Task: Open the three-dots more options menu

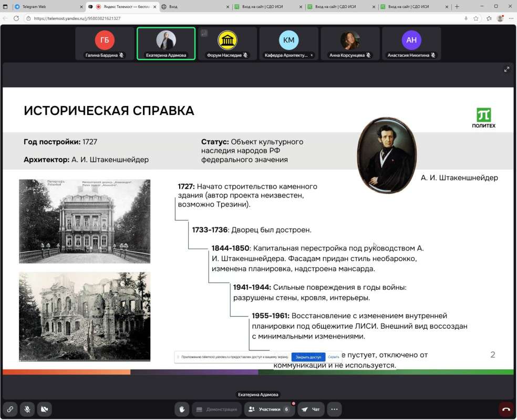Action: point(334,409)
